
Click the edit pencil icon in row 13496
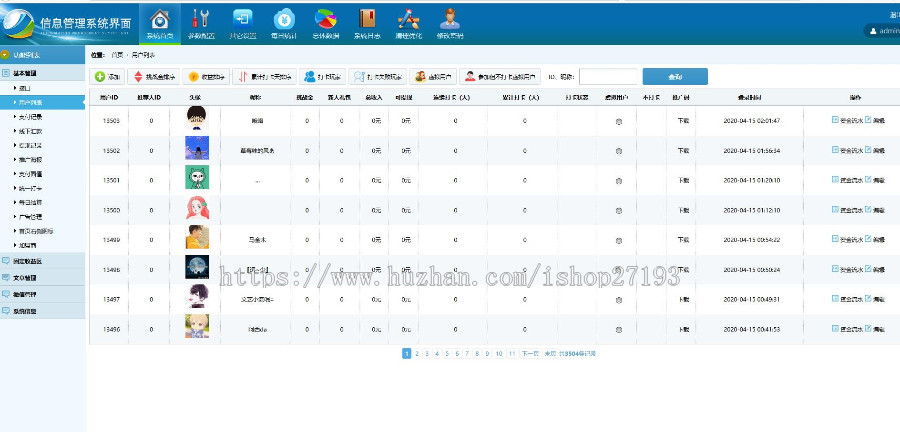868,329
